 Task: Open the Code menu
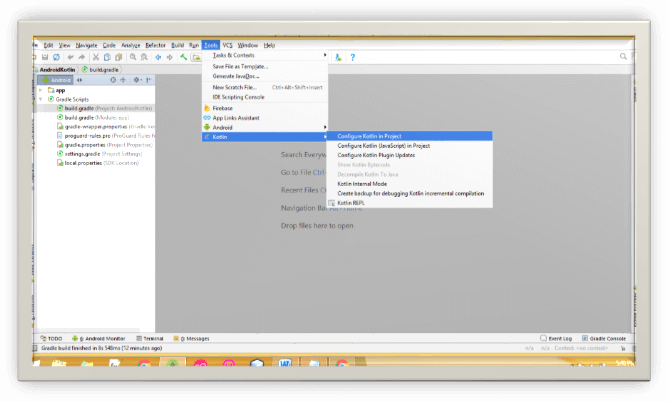point(109,45)
